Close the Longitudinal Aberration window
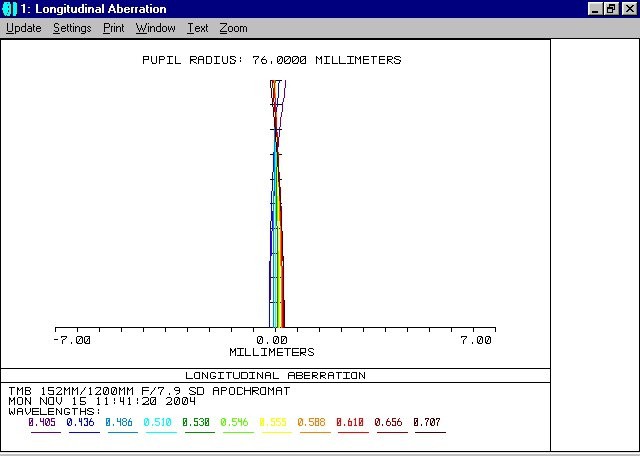 [627, 9]
